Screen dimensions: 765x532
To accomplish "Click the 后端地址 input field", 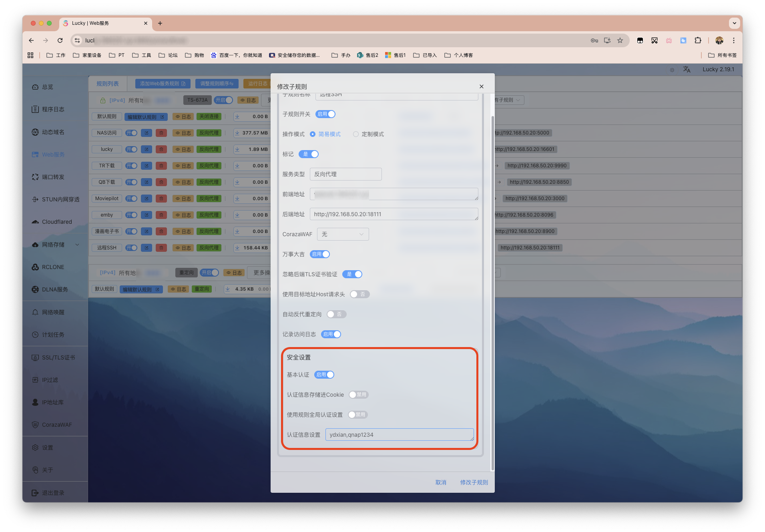I will click(x=394, y=214).
